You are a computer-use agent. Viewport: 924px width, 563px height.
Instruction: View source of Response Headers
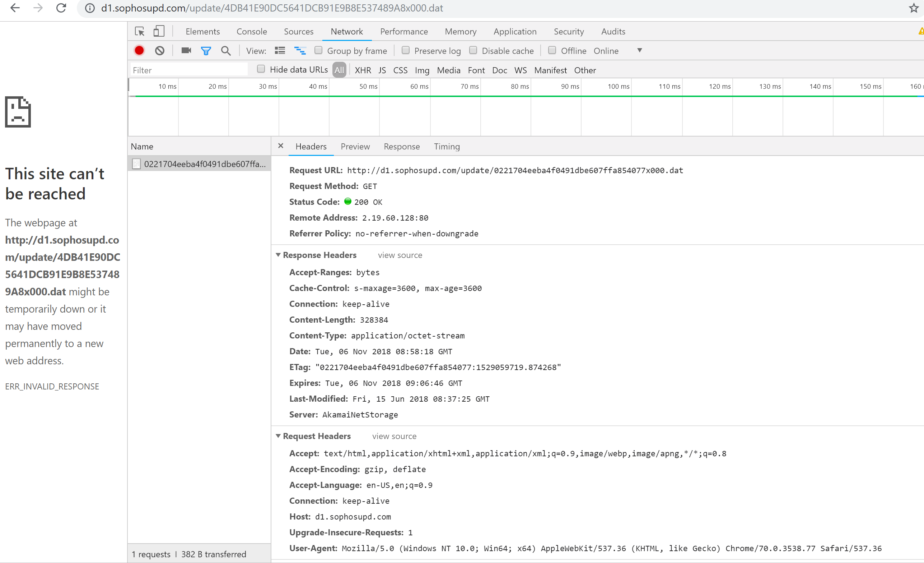[400, 255]
